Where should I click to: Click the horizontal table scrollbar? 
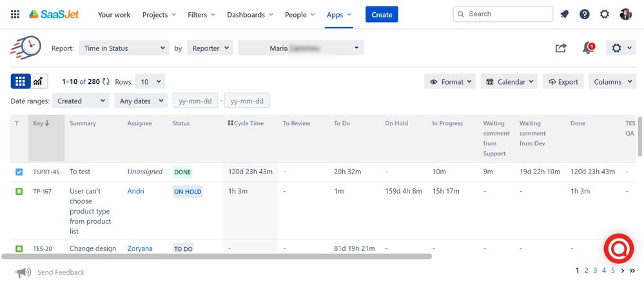pos(217,256)
